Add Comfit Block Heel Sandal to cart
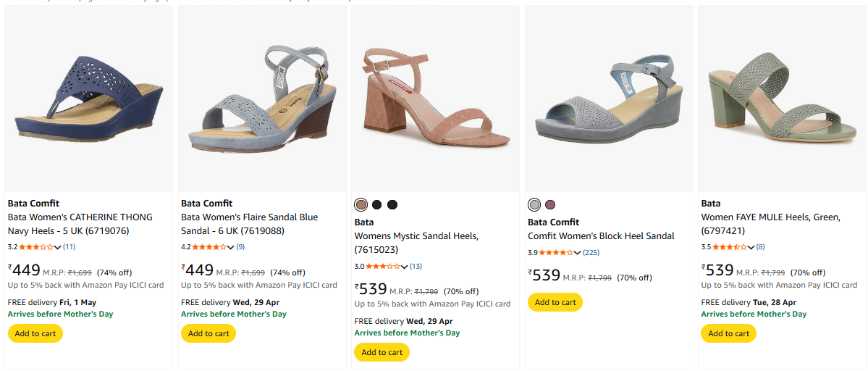The image size is (868, 371). (555, 302)
